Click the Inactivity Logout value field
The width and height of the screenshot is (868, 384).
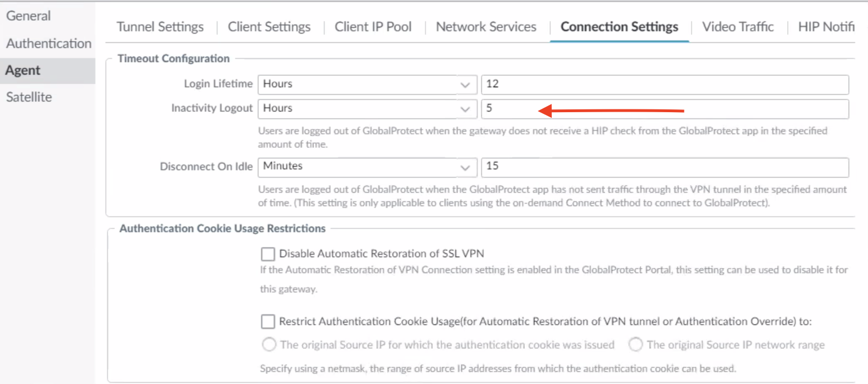click(x=664, y=109)
